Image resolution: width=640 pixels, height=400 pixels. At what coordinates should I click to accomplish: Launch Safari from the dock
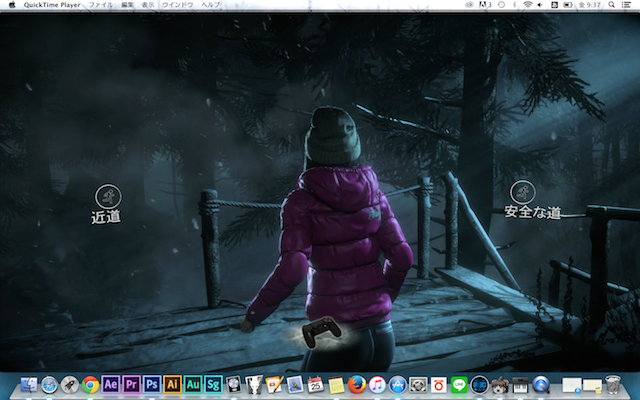pos(49,384)
